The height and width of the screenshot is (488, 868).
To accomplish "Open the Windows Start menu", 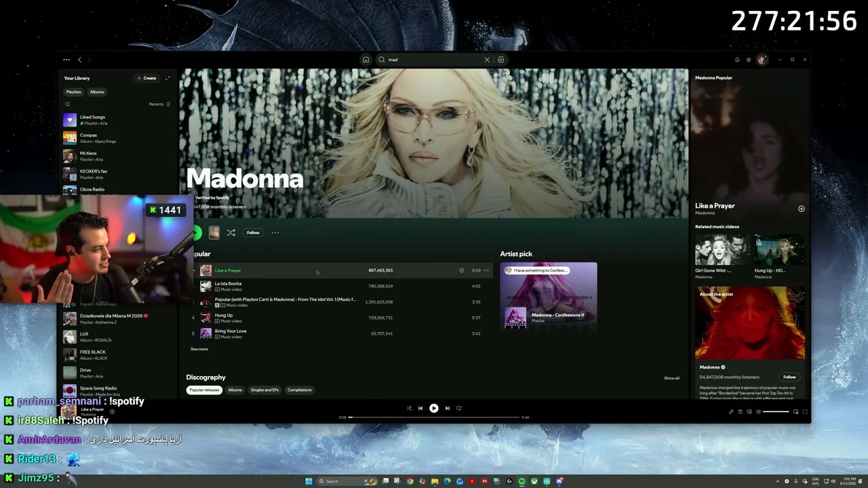I will 309,481.
